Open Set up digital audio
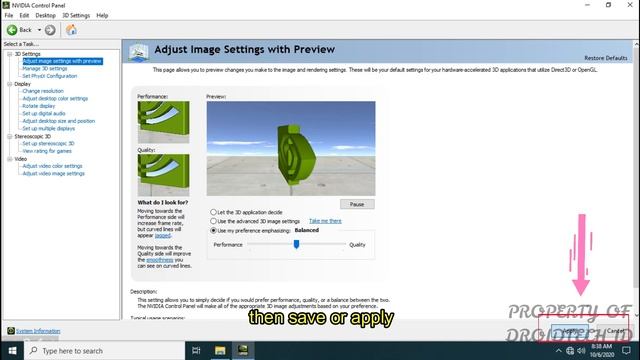 coord(44,113)
